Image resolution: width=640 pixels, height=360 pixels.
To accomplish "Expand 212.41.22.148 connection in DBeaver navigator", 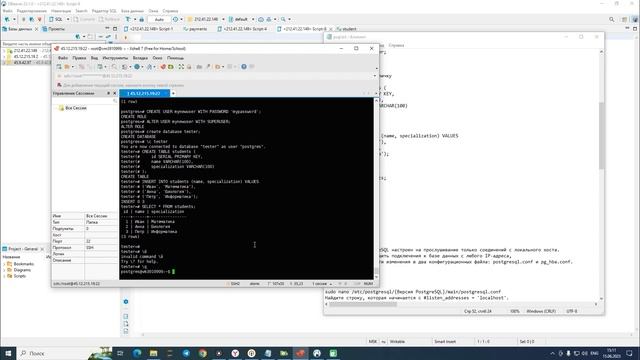I will pos(4,51).
